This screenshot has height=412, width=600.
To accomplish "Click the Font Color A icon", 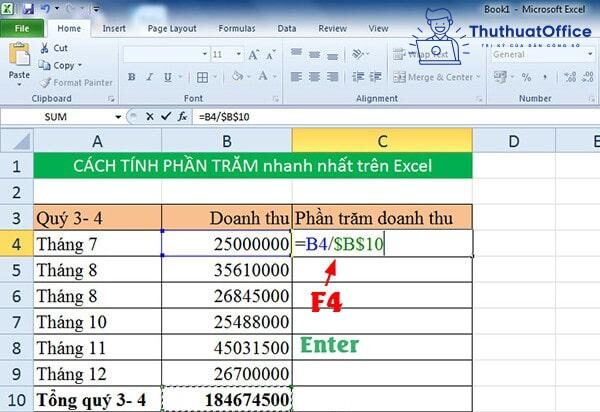I will click(x=263, y=76).
